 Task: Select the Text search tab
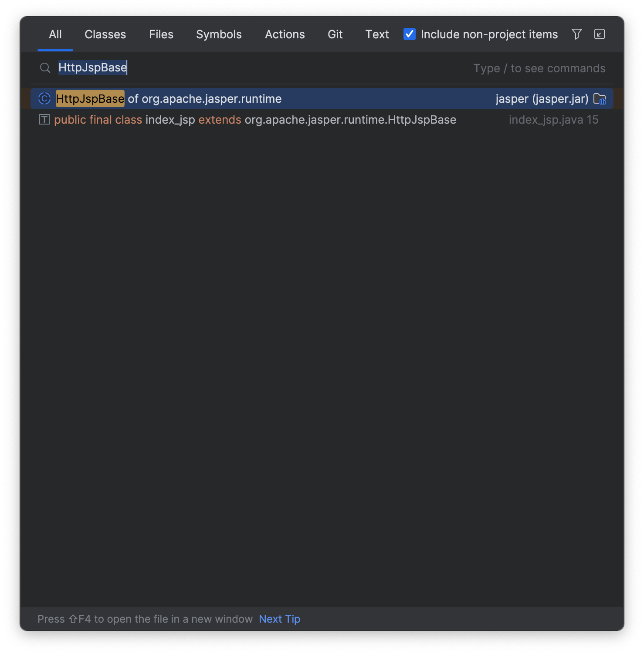click(376, 34)
